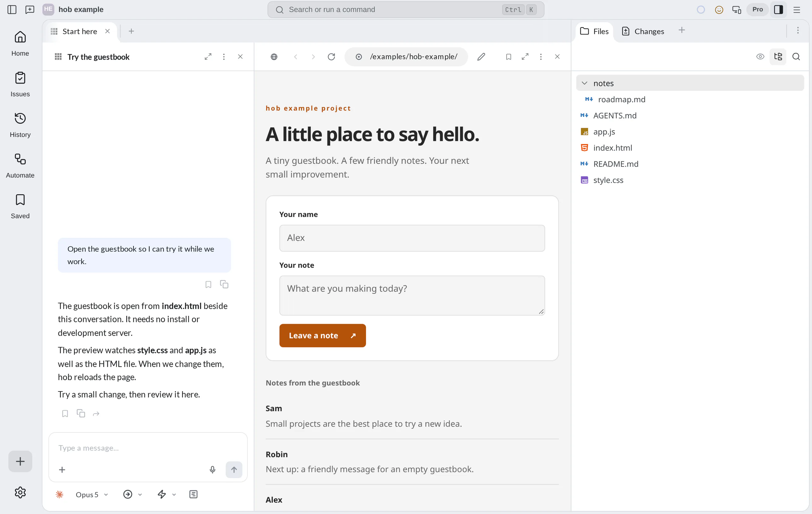The height and width of the screenshot is (514, 812).
Task: Search files with the magnifier icon
Action: [796, 57]
